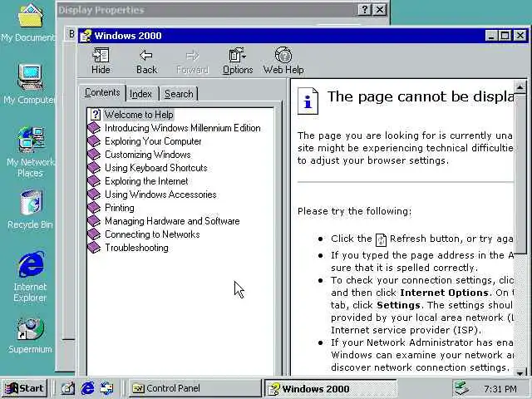
Task: Select the Troubleshooting entry
Action: coord(136,248)
